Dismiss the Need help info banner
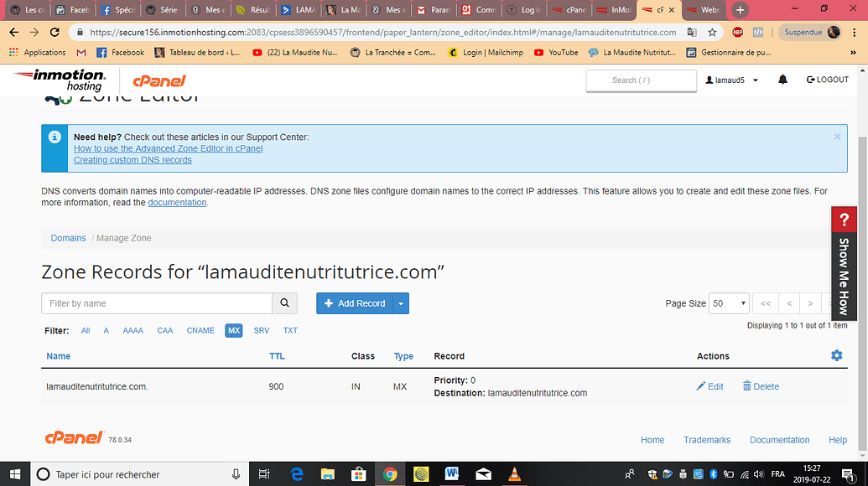Screen dimensions: 868x486 click(837, 137)
